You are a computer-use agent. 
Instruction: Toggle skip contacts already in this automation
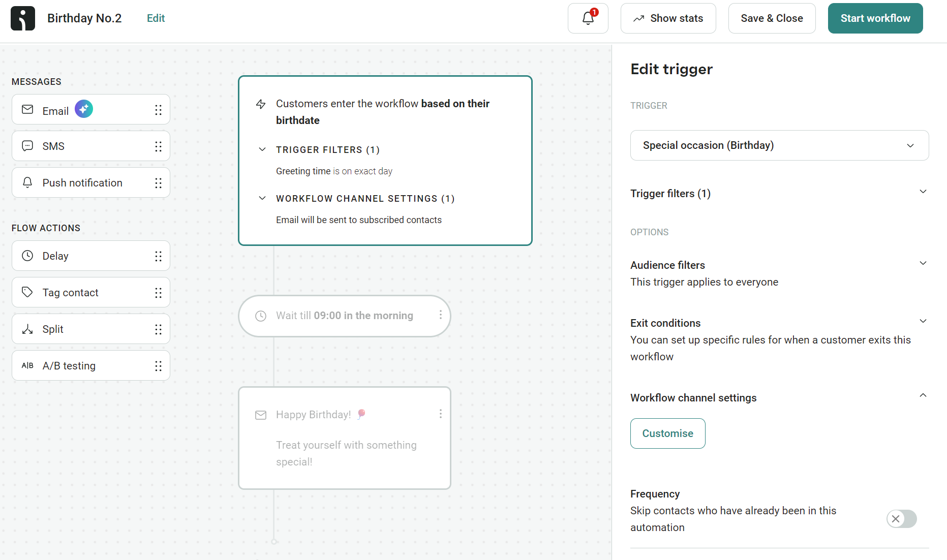[x=902, y=519]
